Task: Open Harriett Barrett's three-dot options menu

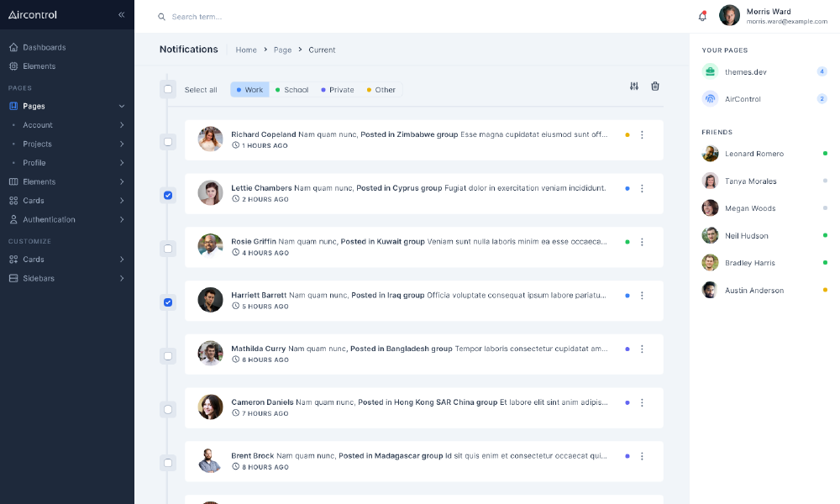Action: pos(642,296)
